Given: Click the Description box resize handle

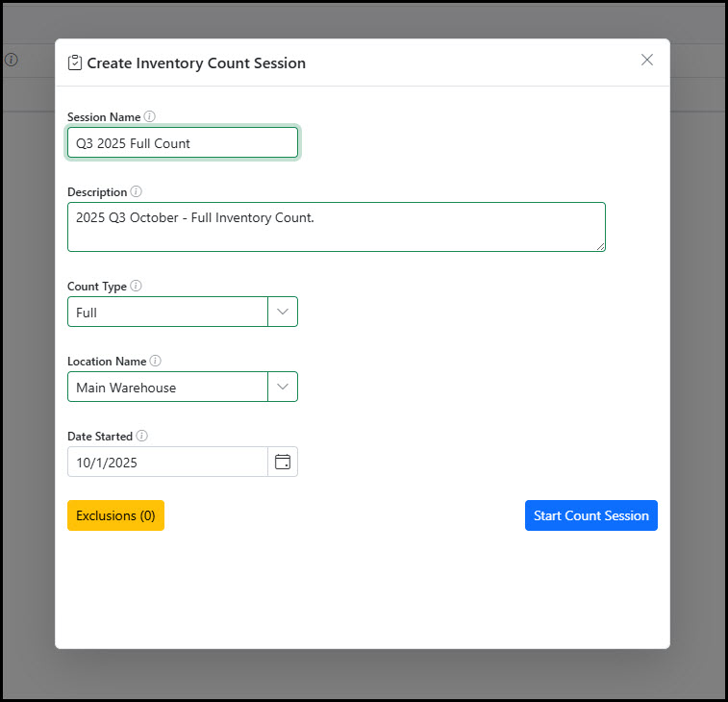Looking at the screenshot, I should pos(600,246).
